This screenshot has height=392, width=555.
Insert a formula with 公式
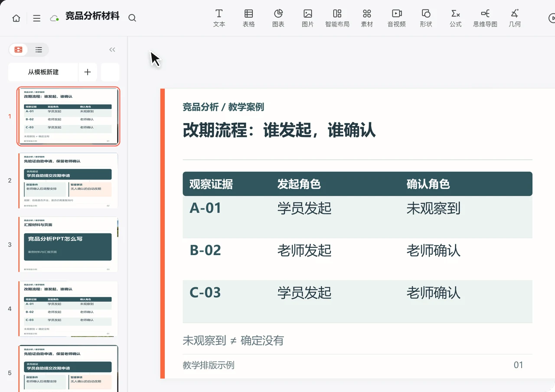pyautogui.click(x=456, y=18)
